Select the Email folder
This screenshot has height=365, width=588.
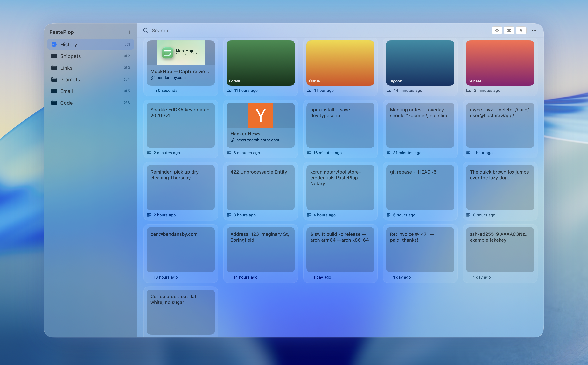[66, 91]
